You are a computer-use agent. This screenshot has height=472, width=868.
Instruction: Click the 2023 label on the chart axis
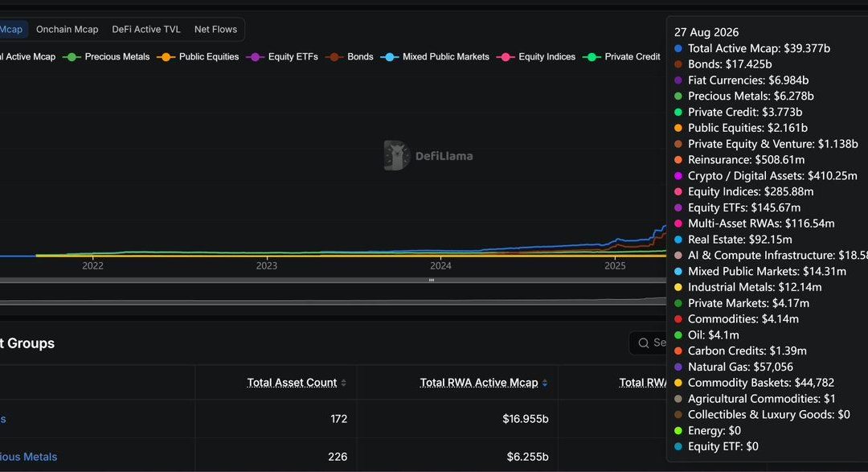[266, 266]
